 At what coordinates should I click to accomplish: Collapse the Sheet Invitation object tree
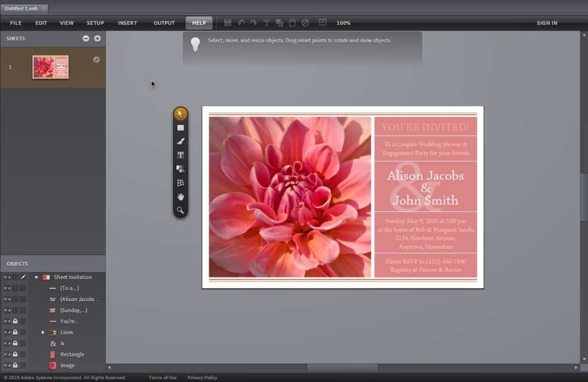[36, 277]
